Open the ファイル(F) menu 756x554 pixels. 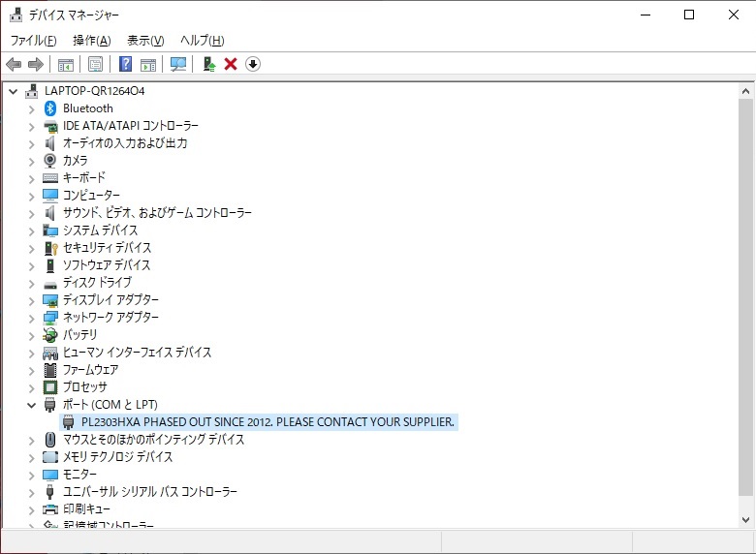tap(33, 40)
